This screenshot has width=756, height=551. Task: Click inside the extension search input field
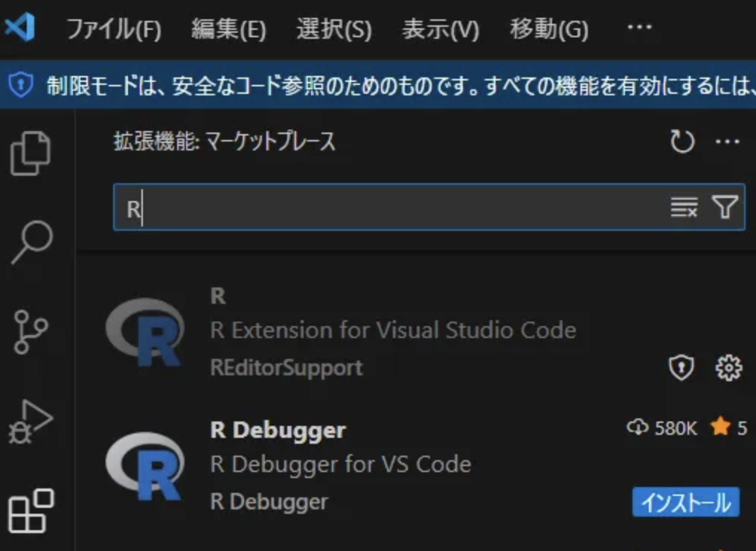pos(372,207)
